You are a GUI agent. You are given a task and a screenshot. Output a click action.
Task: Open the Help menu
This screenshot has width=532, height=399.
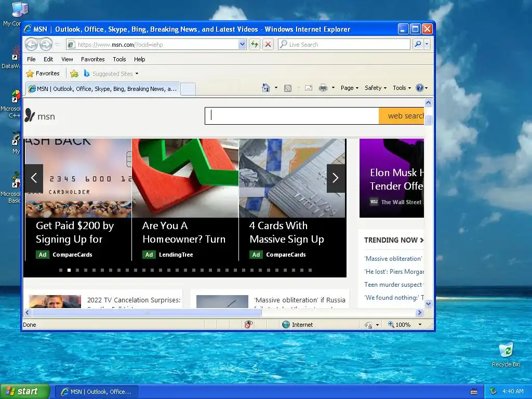[x=139, y=59]
